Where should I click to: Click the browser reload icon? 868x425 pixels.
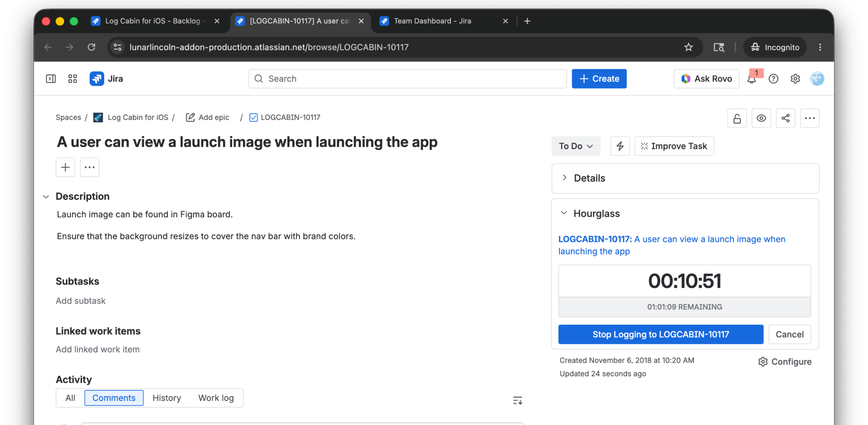[92, 47]
